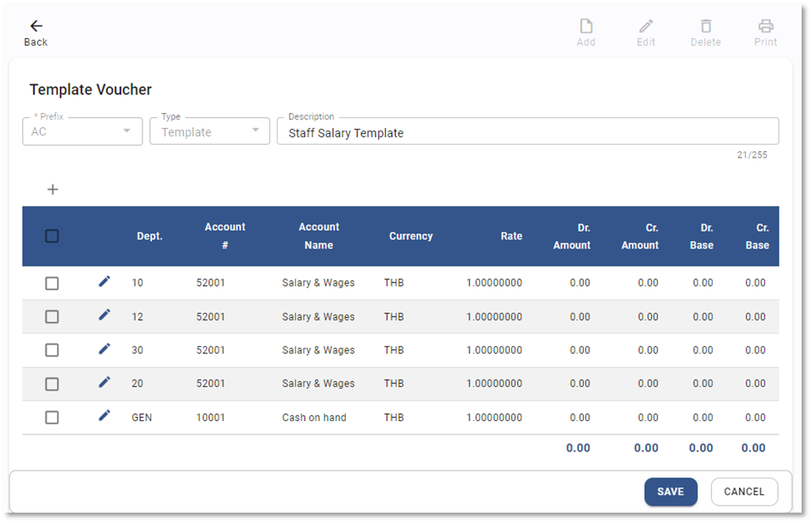This screenshot has width=812, height=523.
Task: Open the Prefix dropdown showing AC
Action: 83,131
